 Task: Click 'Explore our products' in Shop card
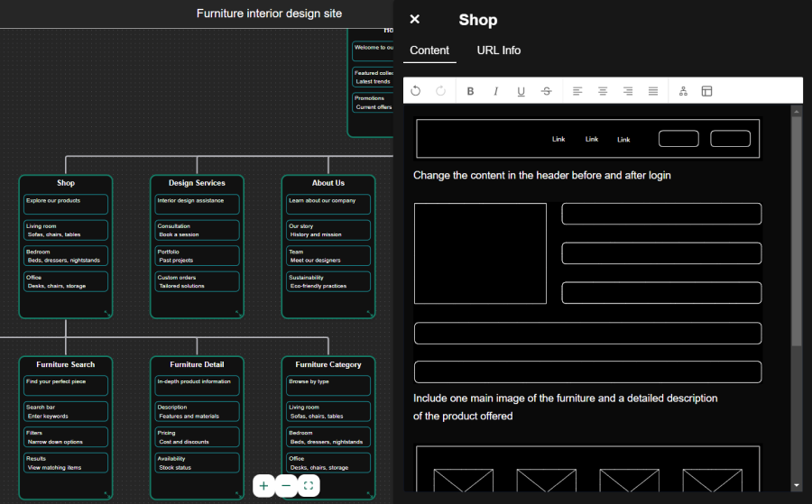coord(66,204)
